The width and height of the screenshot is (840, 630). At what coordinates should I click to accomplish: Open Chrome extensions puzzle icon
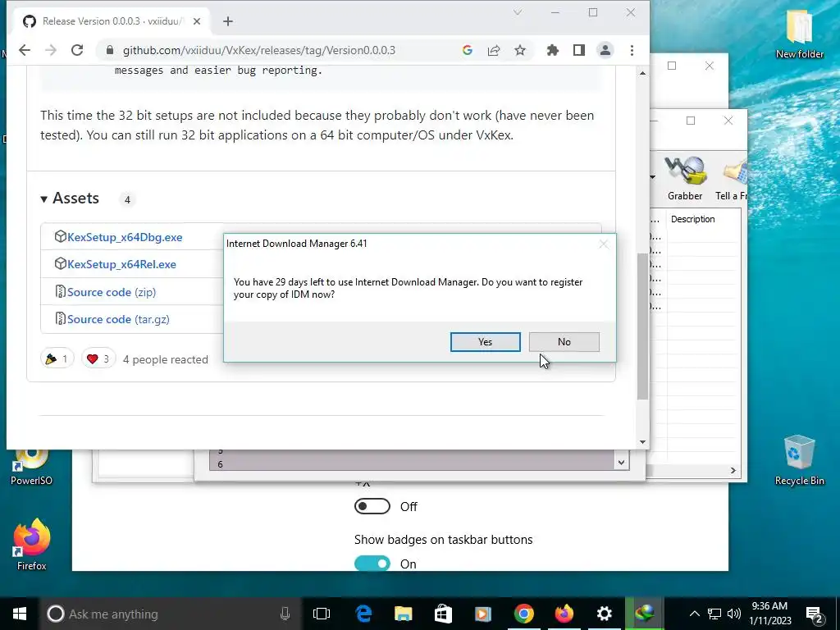click(x=552, y=50)
